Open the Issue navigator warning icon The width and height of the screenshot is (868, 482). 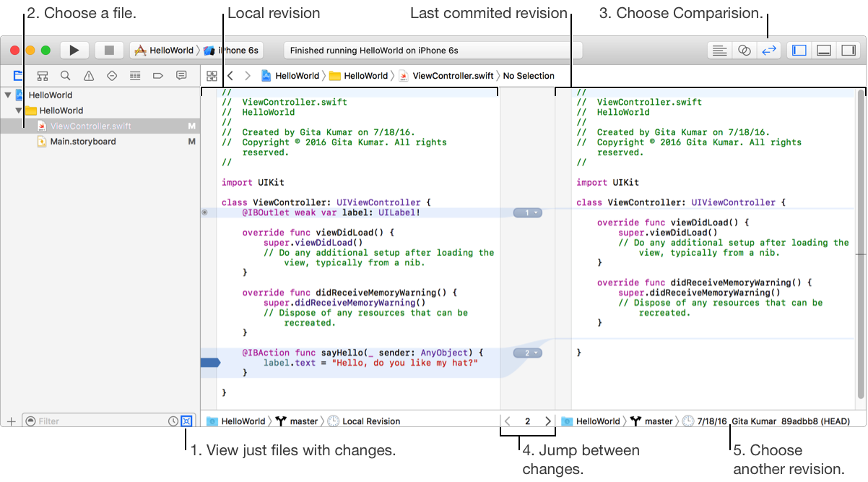tap(89, 76)
